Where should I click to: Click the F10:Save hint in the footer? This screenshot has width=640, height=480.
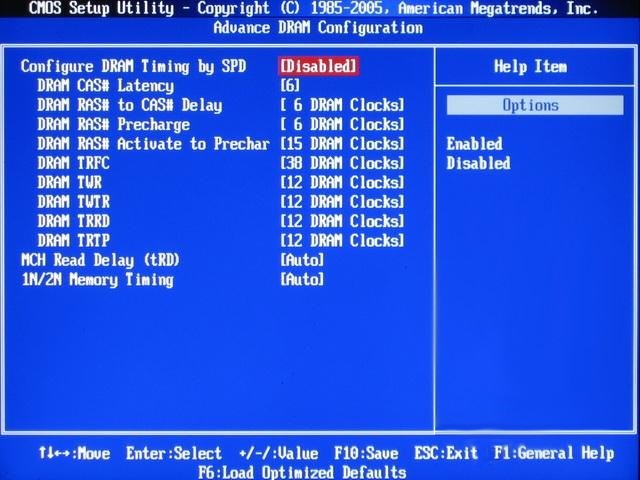tap(366, 453)
